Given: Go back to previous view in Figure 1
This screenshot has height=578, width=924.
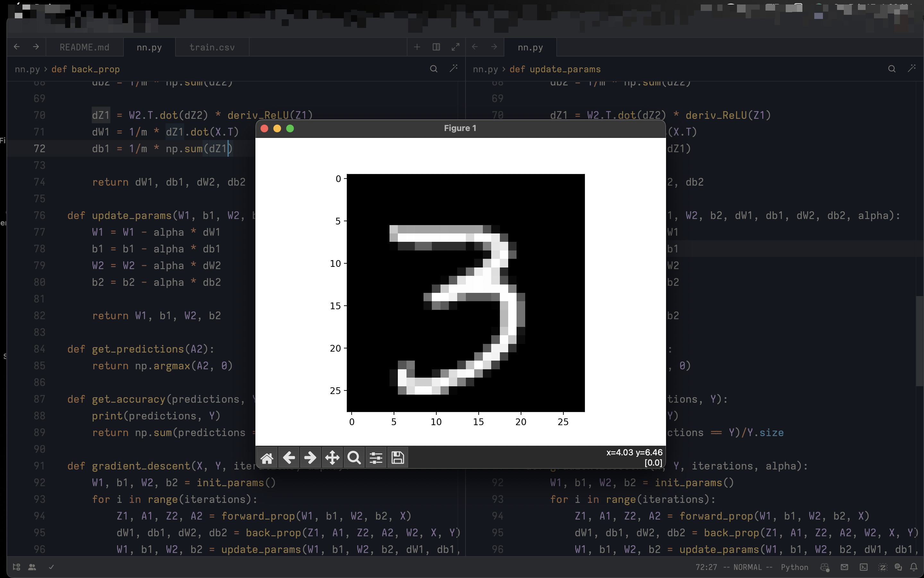Looking at the screenshot, I should click(x=289, y=458).
